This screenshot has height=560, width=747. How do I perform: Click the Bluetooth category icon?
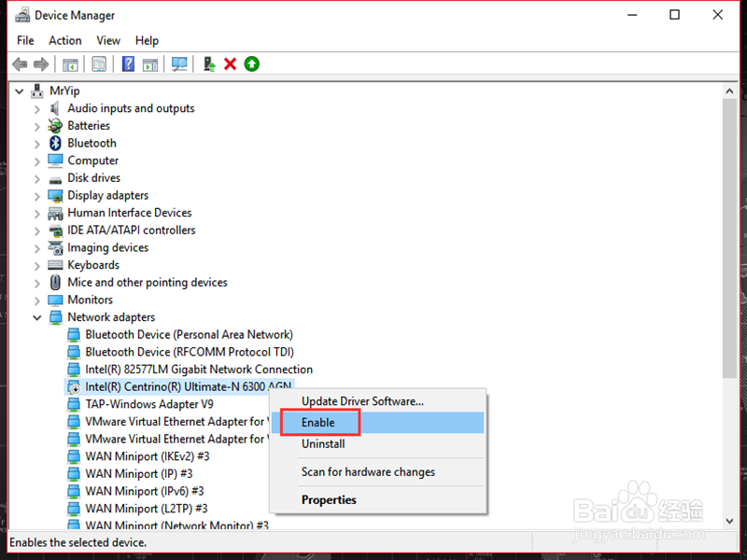pos(55,143)
